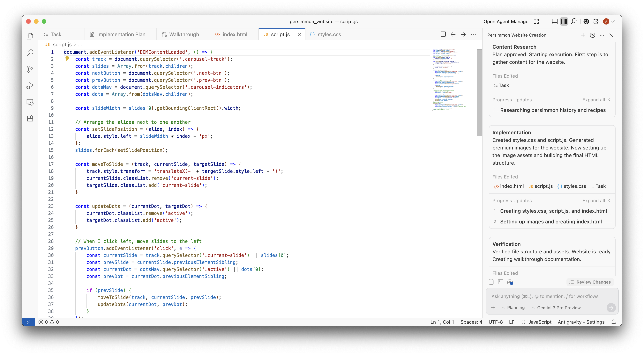
Task: Toggle the primary side bar layout
Action: tap(545, 21)
